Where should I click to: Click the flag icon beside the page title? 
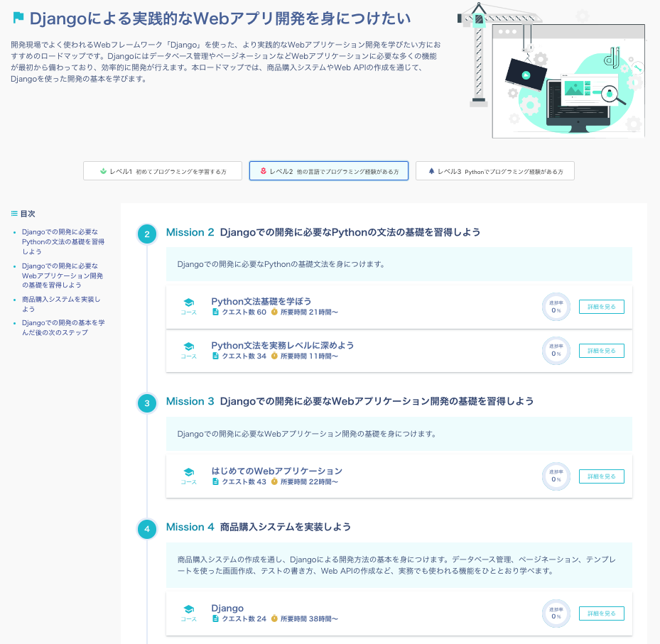[18, 18]
